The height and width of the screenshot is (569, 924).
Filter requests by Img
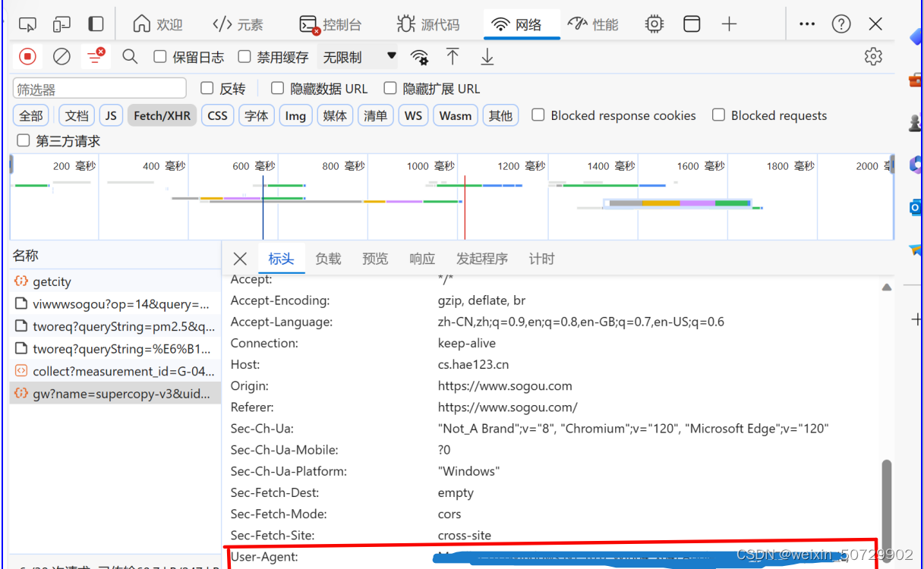coord(295,115)
